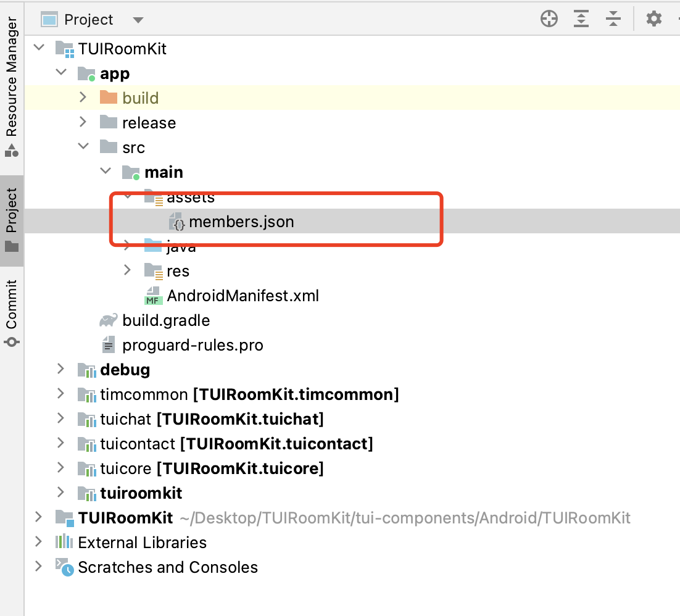The width and height of the screenshot is (680, 616).
Task: Click the Collapse All toolbar icon
Action: [613, 19]
